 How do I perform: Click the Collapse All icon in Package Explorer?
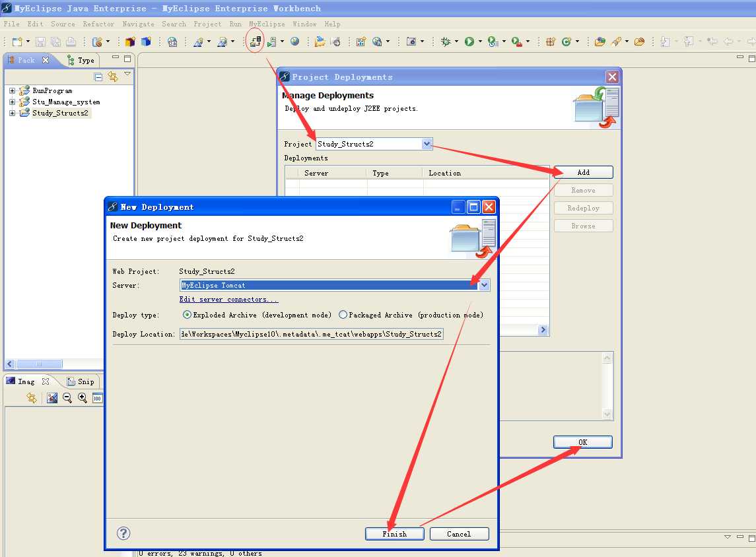[98, 77]
